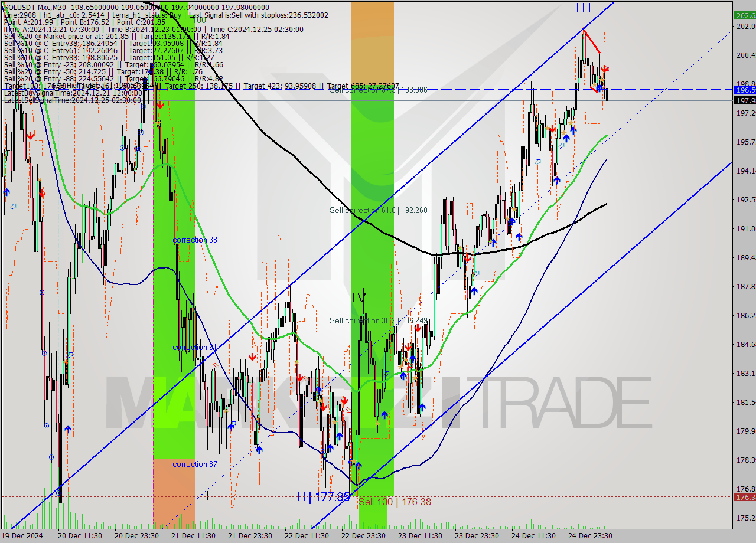Click the 'LatestBuySignalTime' text line
The image size is (756, 543).
pos(72,93)
